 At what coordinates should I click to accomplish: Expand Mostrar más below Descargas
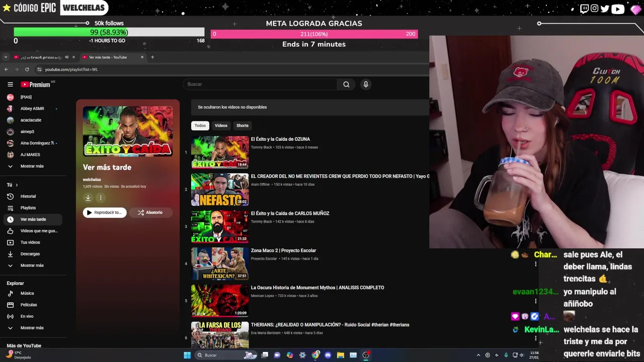[x=33, y=265]
